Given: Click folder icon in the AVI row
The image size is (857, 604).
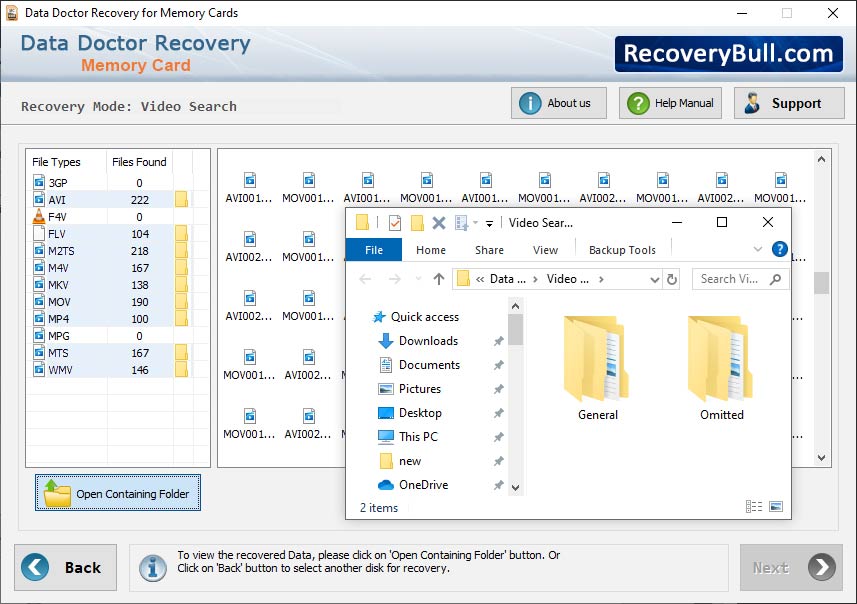Looking at the screenshot, I should click(x=181, y=200).
